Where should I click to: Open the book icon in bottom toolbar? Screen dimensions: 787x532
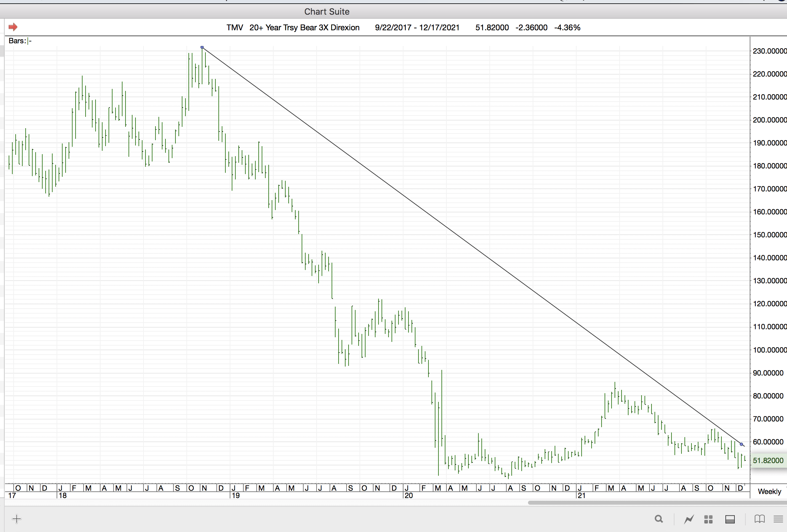(x=760, y=519)
